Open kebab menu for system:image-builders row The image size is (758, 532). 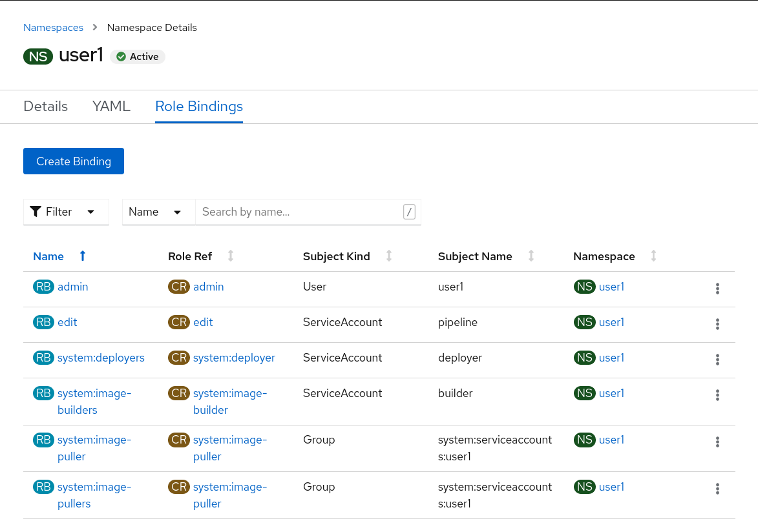tap(717, 395)
